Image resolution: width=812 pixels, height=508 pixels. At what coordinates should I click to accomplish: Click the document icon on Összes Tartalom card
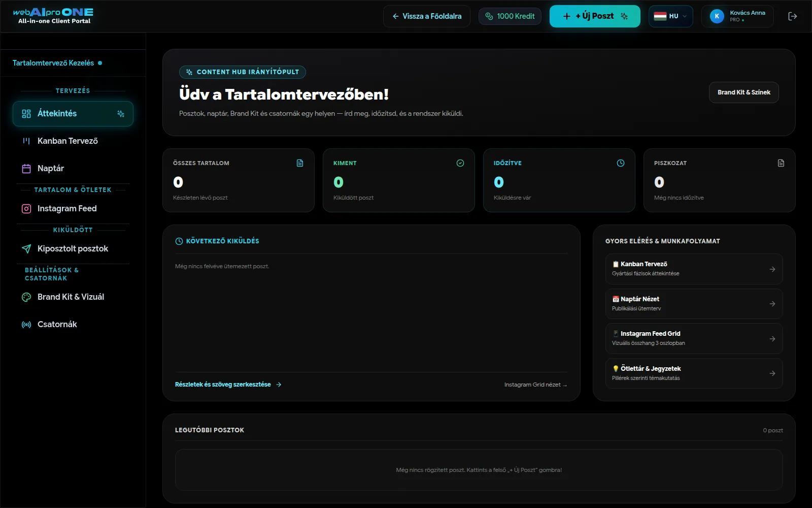300,163
